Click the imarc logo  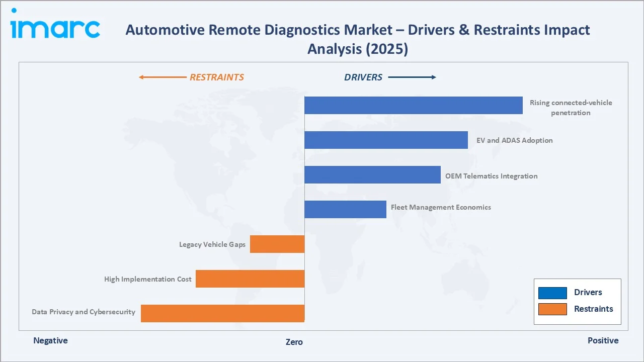point(55,24)
